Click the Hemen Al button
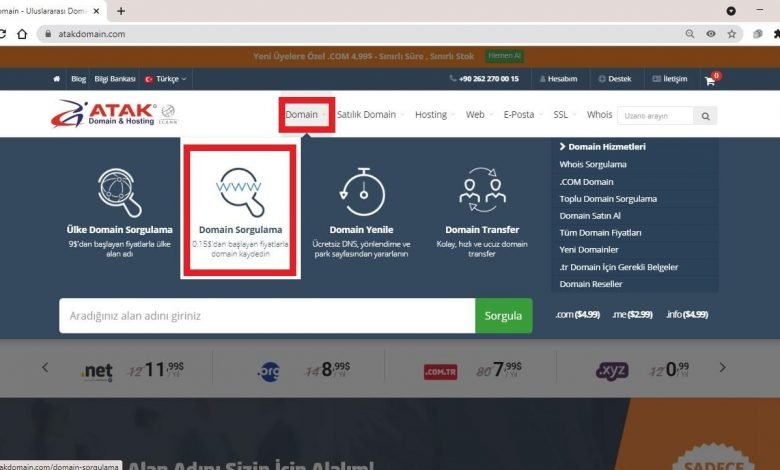780x470 pixels. [x=504, y=56]
